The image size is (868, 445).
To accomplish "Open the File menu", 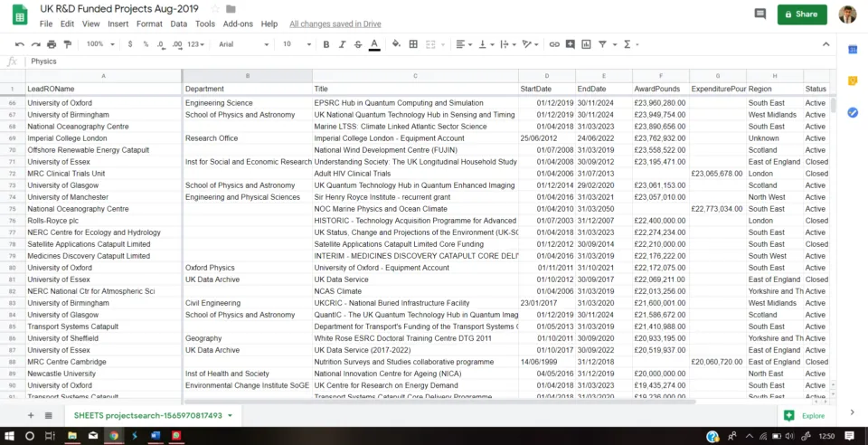I will (x=46, y=24).
